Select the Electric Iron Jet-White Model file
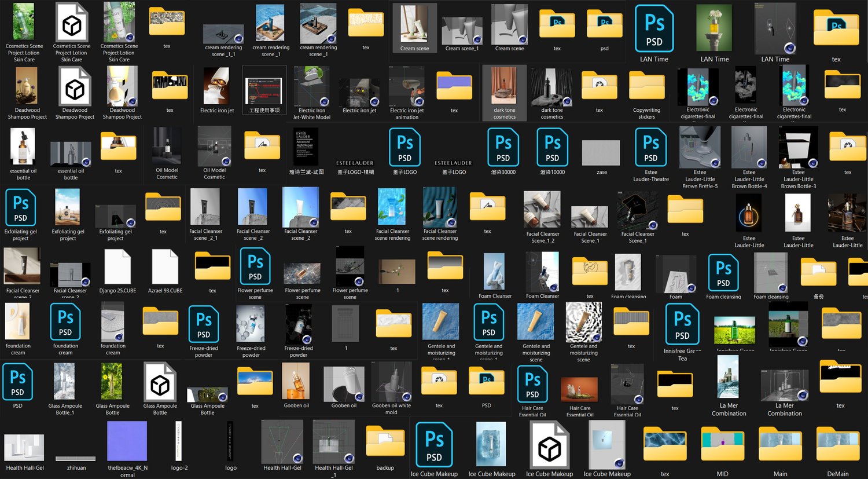Viewport: 868px width, 479px height. point(312,86)
